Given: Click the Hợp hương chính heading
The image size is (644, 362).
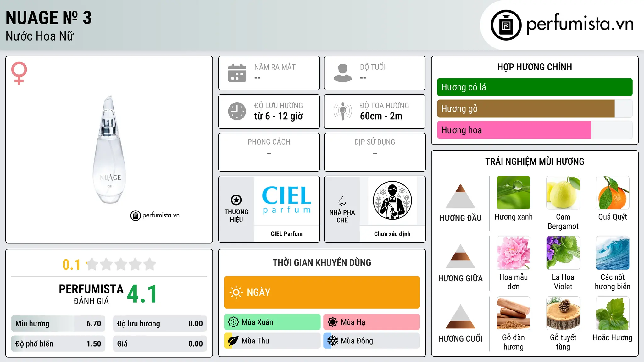Looking at the screenshot, I should point(535,67).
